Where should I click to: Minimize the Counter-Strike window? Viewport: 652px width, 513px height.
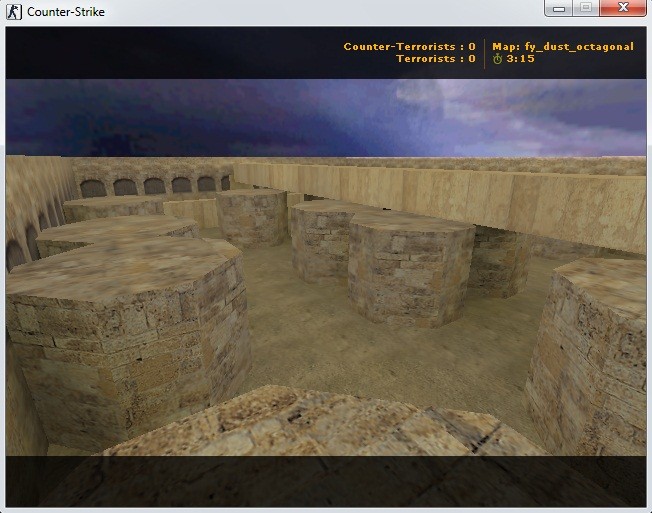pos(559,8)
